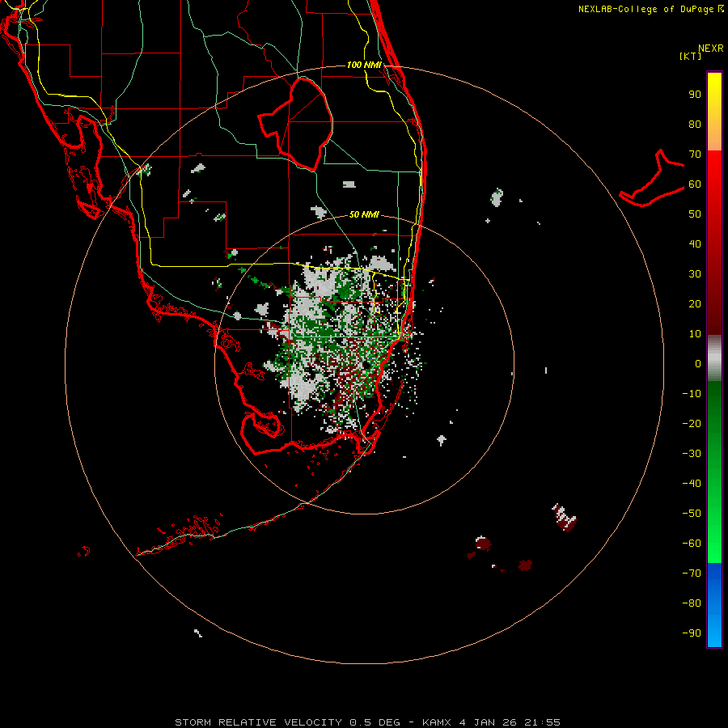This screenshot has height=728, width=728.
Task: Select the 90 value on velocity scale
Action: point(695,95)
